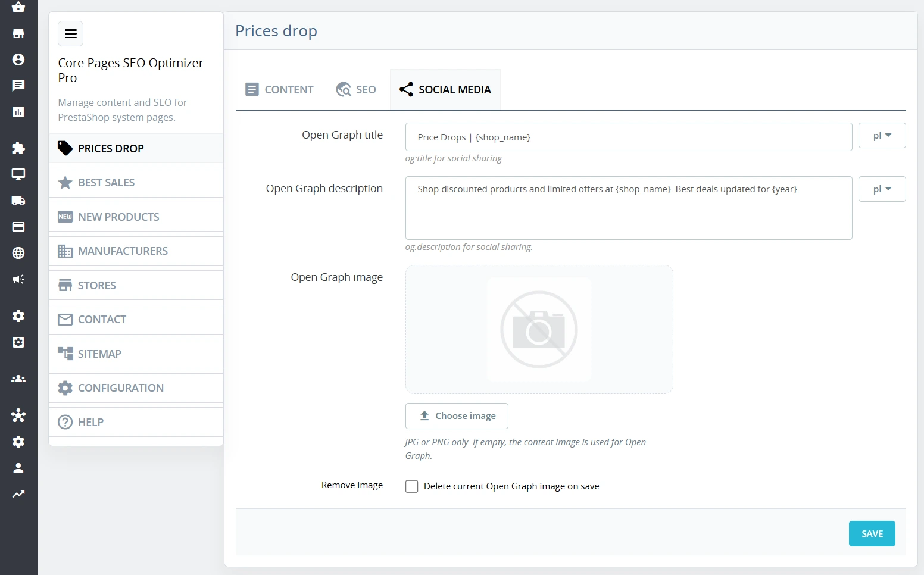This screenshot has width=924, height=575.
Task: Tick Delete current Open Graph image checkbox
Action: [411, 486]
